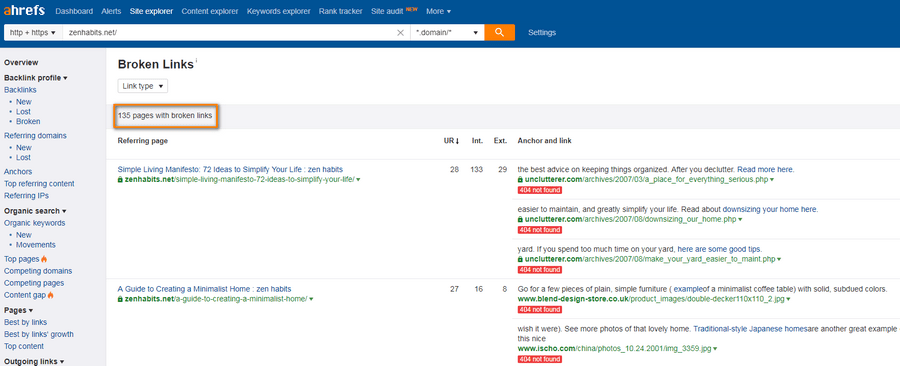Open Referring domains in sidebar
Screen dimensions: 900x366
(x=35, y=136)
